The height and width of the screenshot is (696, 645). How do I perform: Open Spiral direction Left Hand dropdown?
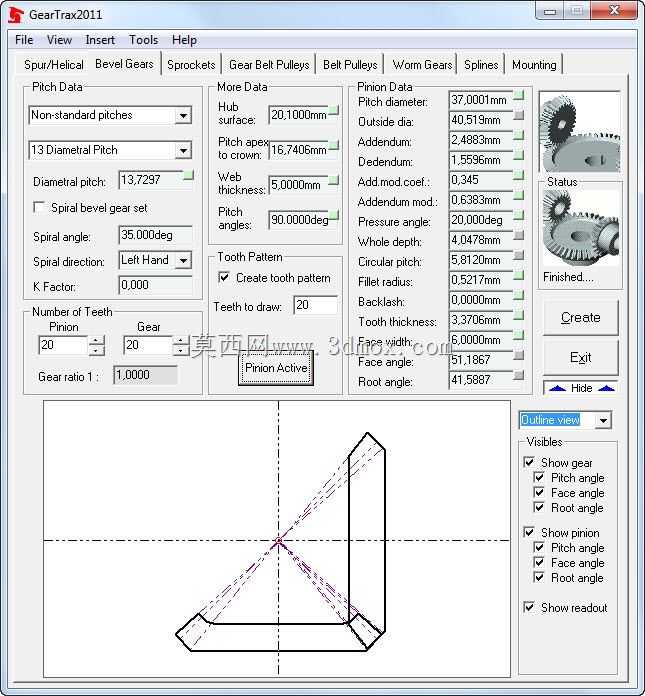tap(183, 261)
